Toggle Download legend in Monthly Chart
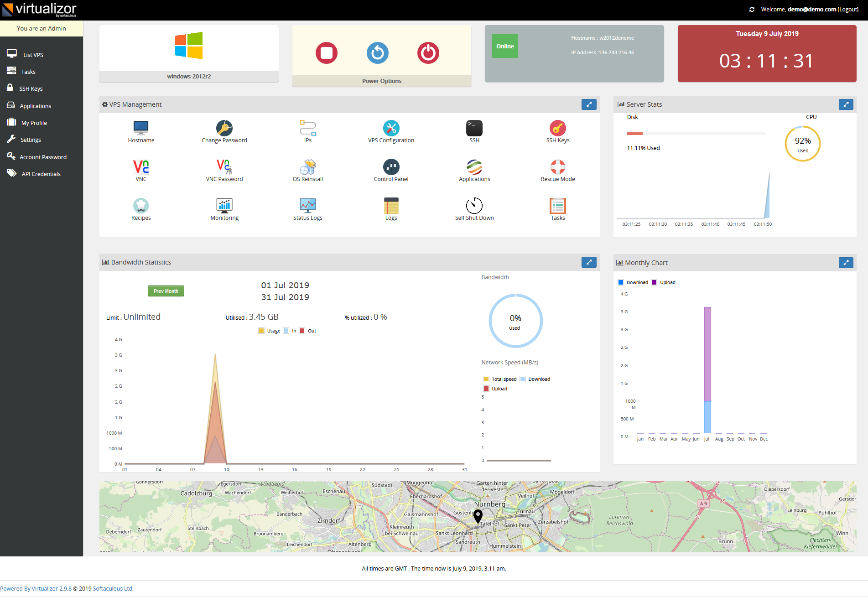 [621, 282]
